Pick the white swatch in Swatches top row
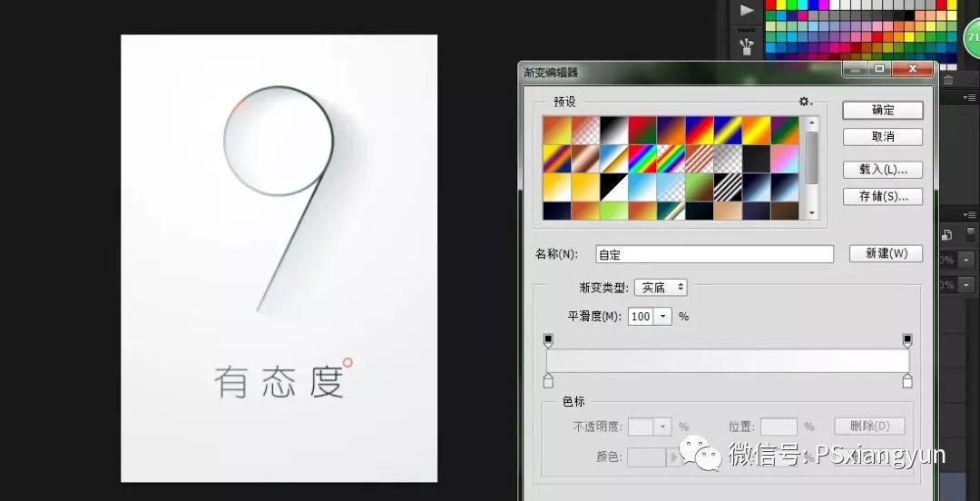The height and width of the screenshot is (501, 980). point(835,5)
